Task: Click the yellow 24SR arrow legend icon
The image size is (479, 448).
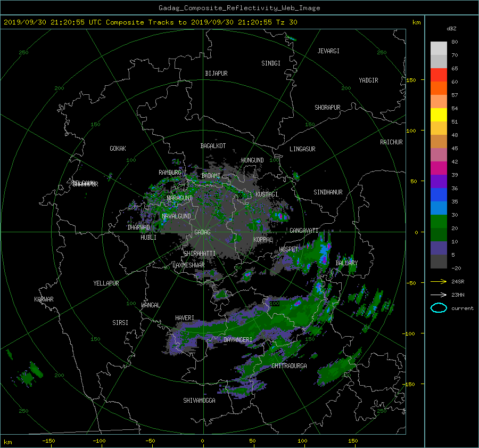Action: [439, 281]
